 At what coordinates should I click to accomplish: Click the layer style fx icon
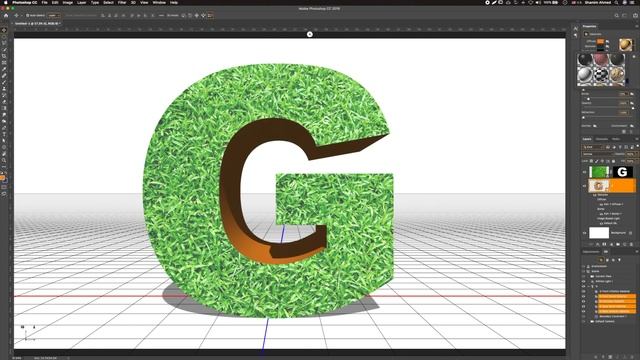click(x=598, y=244)
